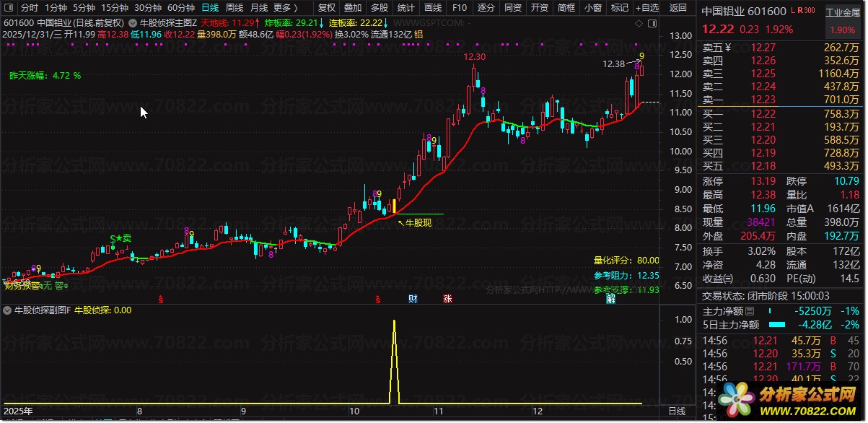Screen dimensions: 868x423
Task: Click the 叠加 overlay tool
Action: (353, 8)
